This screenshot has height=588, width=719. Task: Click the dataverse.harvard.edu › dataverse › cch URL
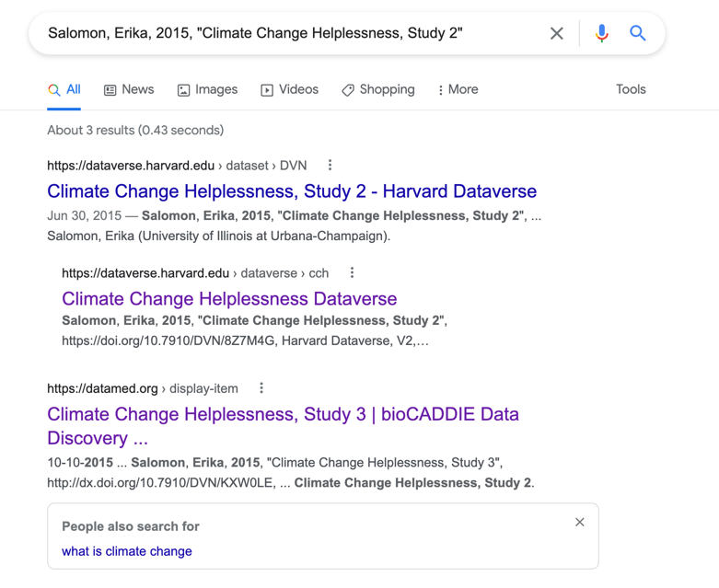click(195, 273)
